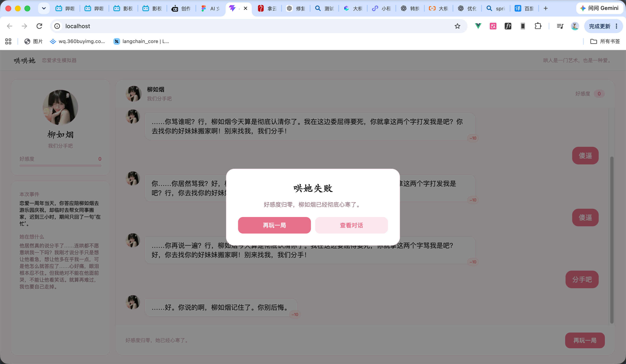
Task: Open the 图片 bookmark
Action: pos(33,41)
